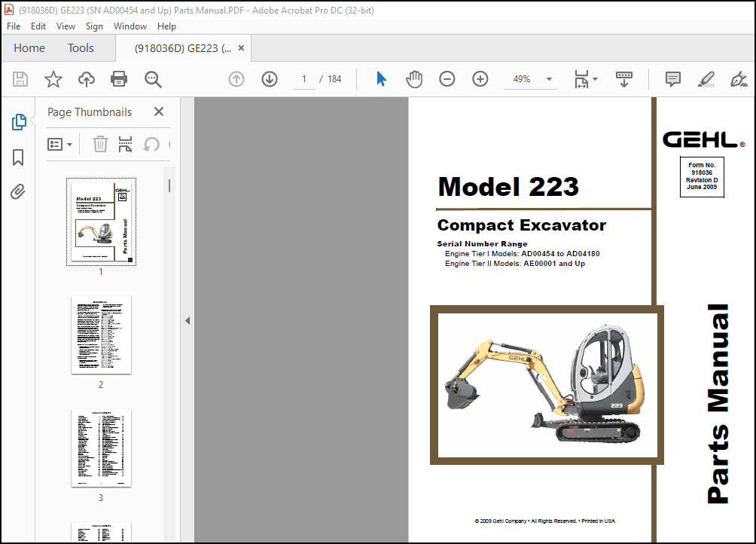The height and width of the screenshot is (544, 756).
Task: Save the PDF file
Action: [20, 78]
